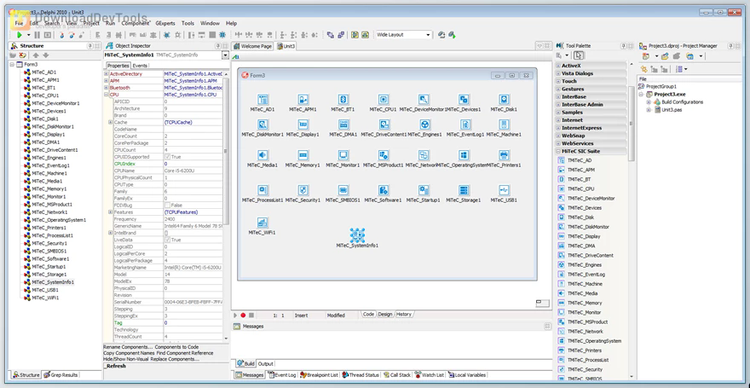Select the MiTeC_Startup1 component icon
The width and height of the screenshot is (750, 388).
click(423, 190)
